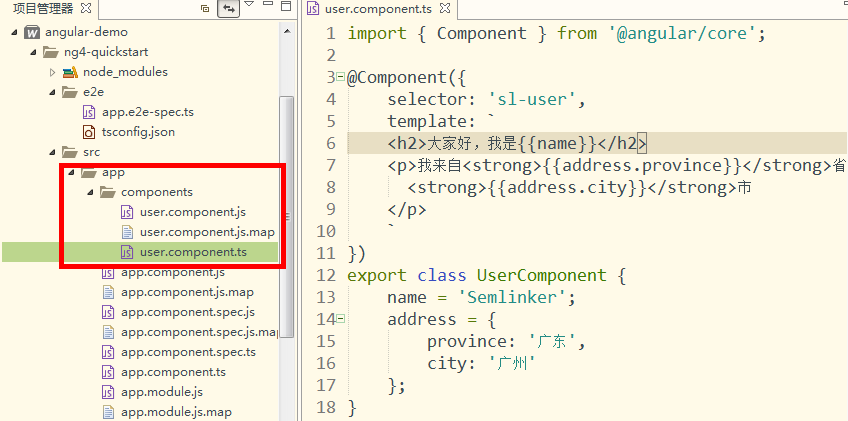Click the app.component.spec.js.map file icon
848x421 pixels.
tap(108, 332)
